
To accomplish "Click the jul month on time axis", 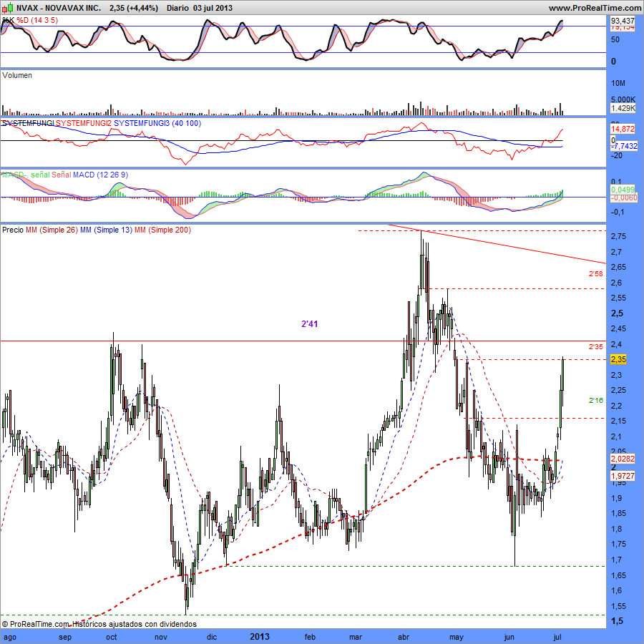I will point(557,638).
